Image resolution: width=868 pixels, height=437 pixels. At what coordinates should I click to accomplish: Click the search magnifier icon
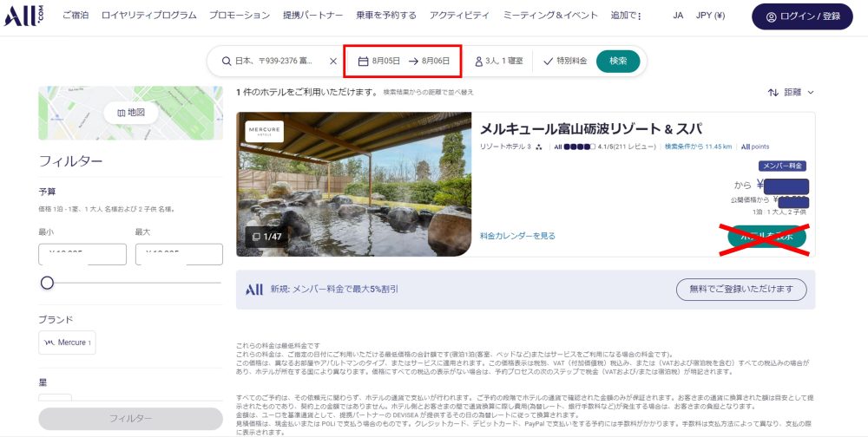pos(227,62)
